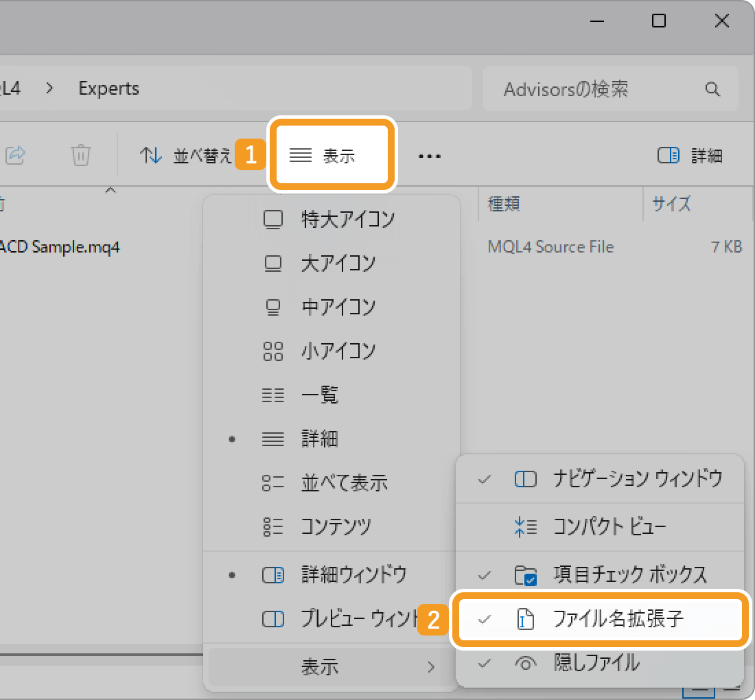Click the sort direction caret above column
The height and width of the screenshot is (700, 755).
(x=111, y=191)
